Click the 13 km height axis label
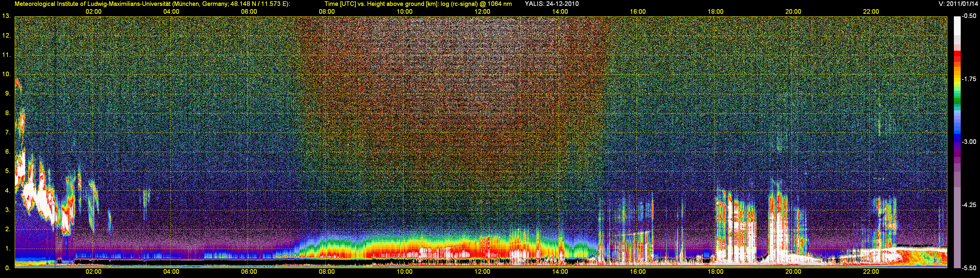This screenshot has height=278, width=980. (6, 16)
